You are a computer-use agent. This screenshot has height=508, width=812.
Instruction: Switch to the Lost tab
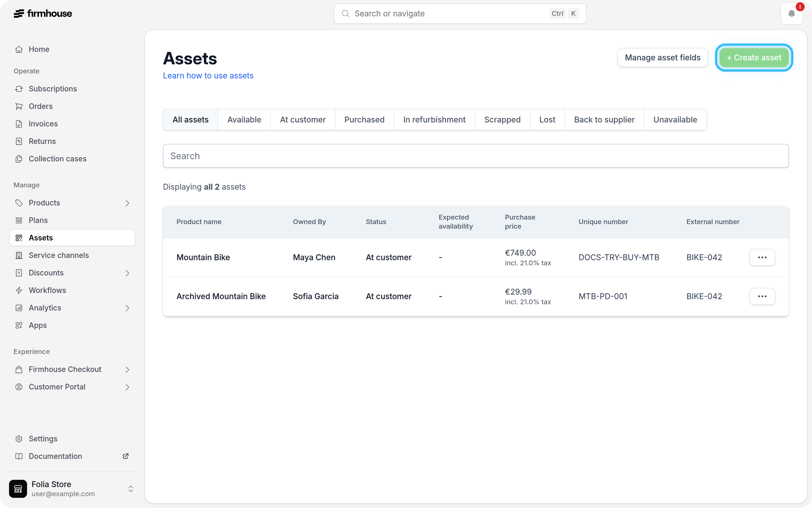point(547,120)
